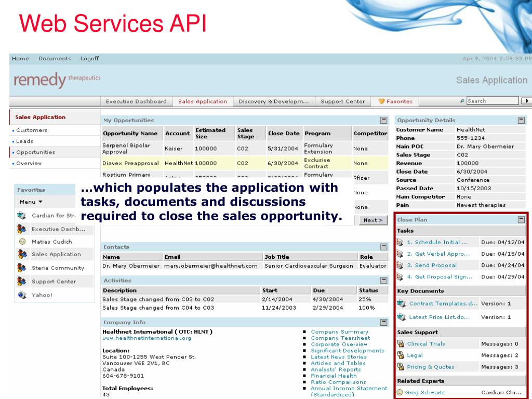Open the Contract Templates document link
The image size is (532, 399).
(443, 303)
